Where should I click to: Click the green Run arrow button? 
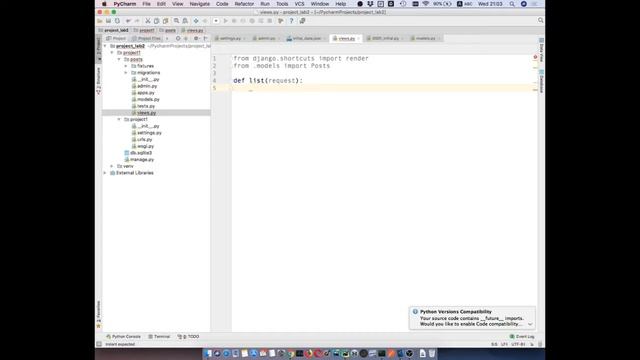[225, 21]
